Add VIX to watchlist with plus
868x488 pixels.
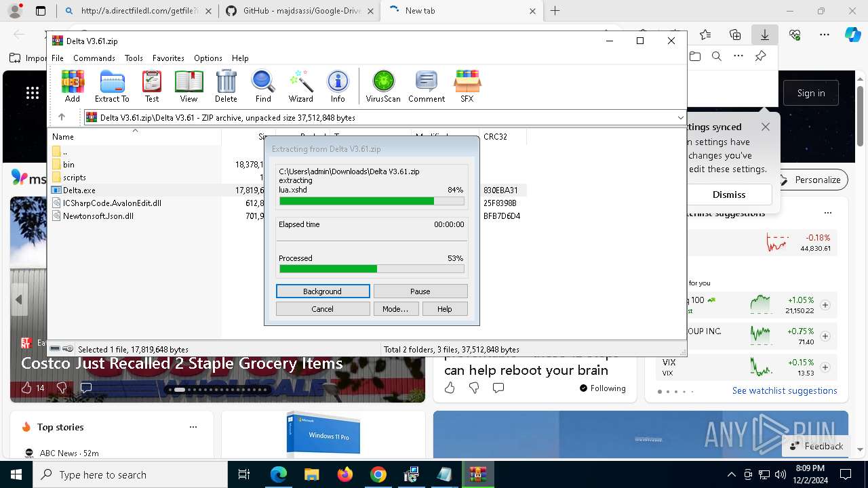(825, 367)
